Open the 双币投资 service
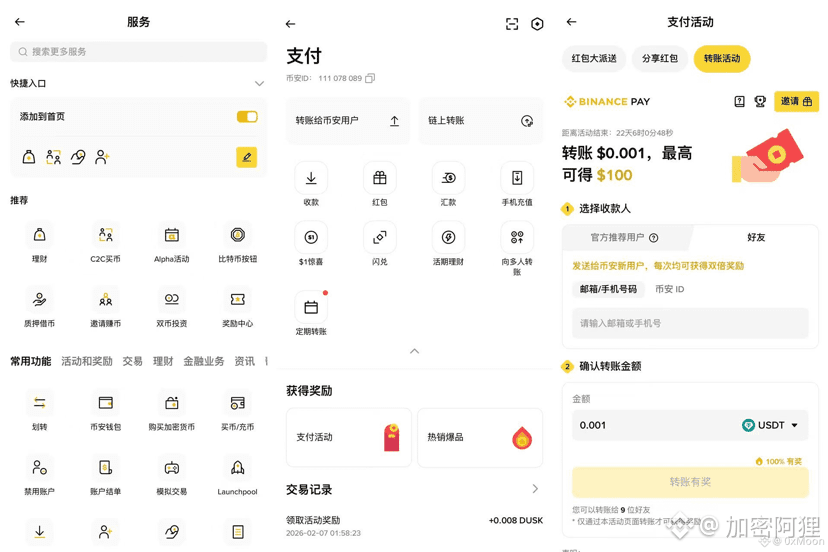 (172, 307)
